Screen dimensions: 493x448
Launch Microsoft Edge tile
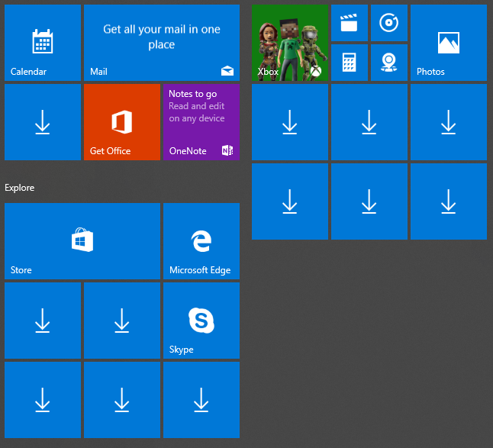coord(201,241)
